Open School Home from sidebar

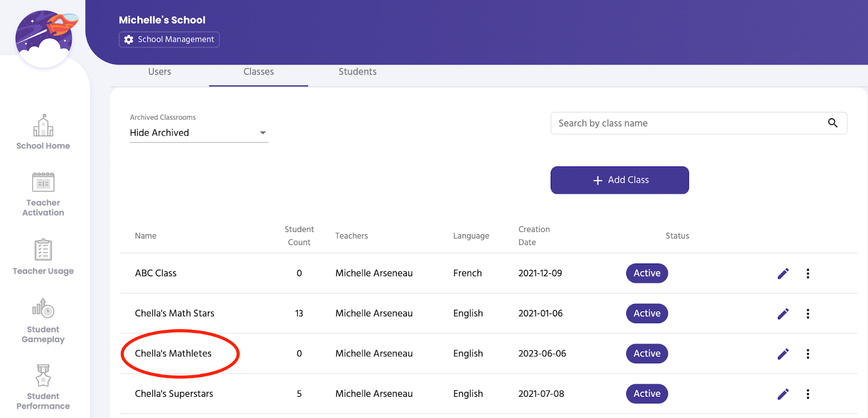click(x=43, y=132)
